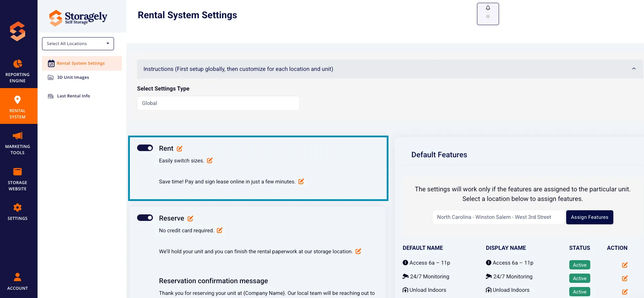The width and height of the screenshot is (644, 298).
Task: Open Marketing Tools megaphone section
Action: [18, 143]
